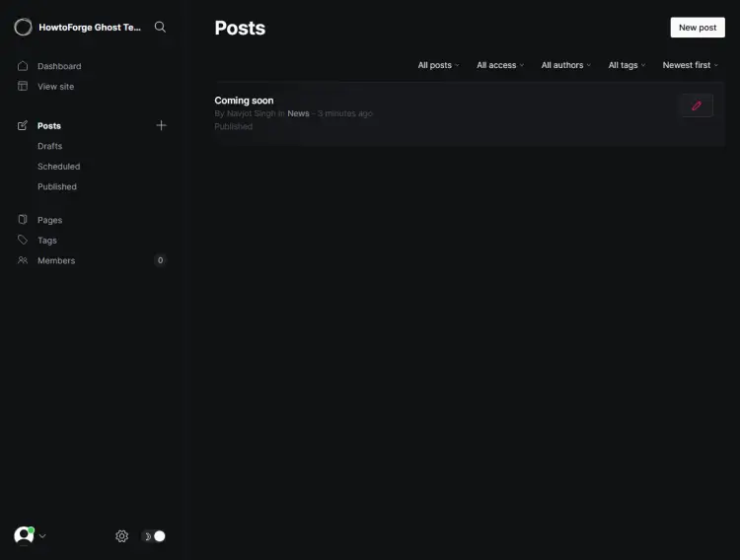This screenshot has height=560, width=740.
Task: Click the Members people icon
Action: [x=22, y=260]
